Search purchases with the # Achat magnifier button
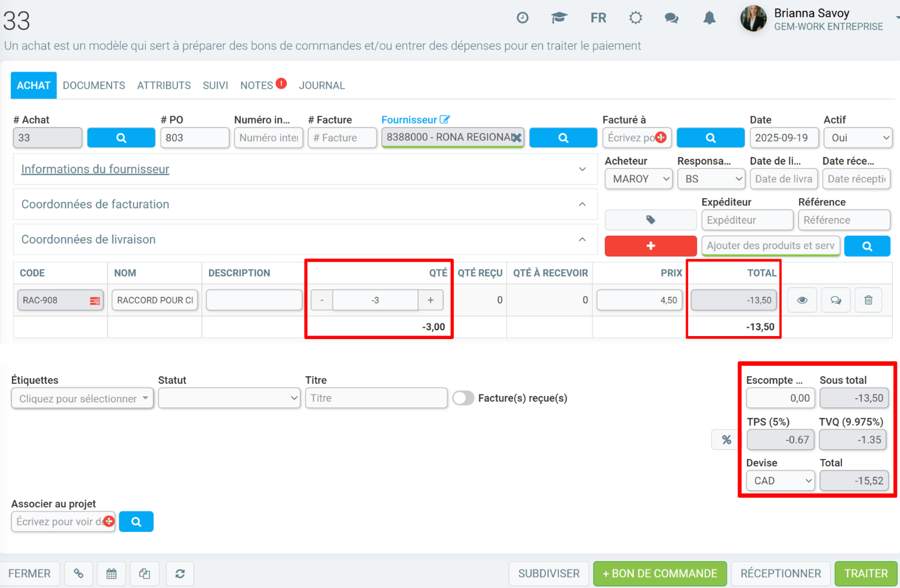Screen dimensions: 900x588 121,137
